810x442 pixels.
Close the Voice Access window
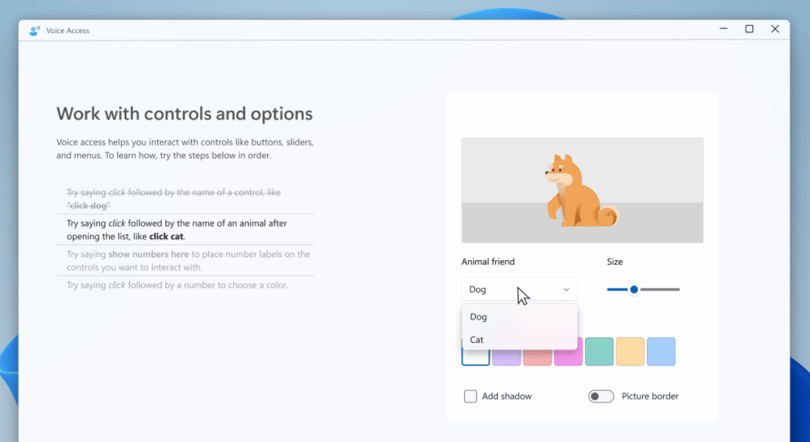point(775,29)
